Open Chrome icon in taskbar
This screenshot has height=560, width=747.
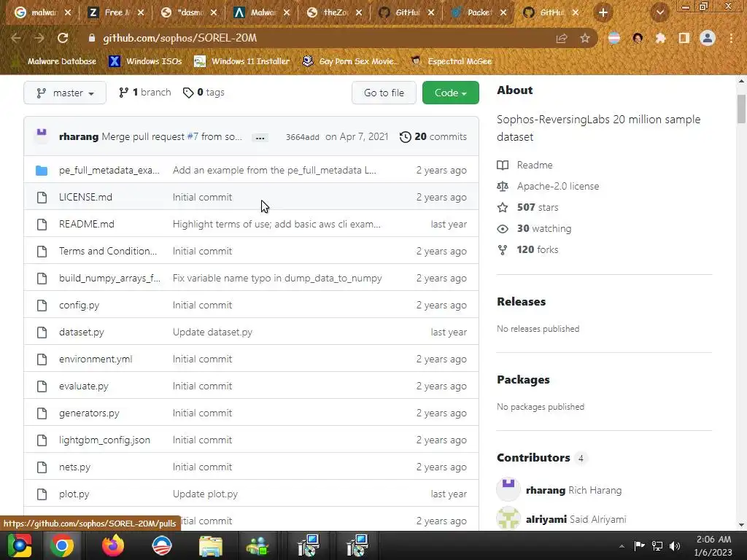point(62,545)
